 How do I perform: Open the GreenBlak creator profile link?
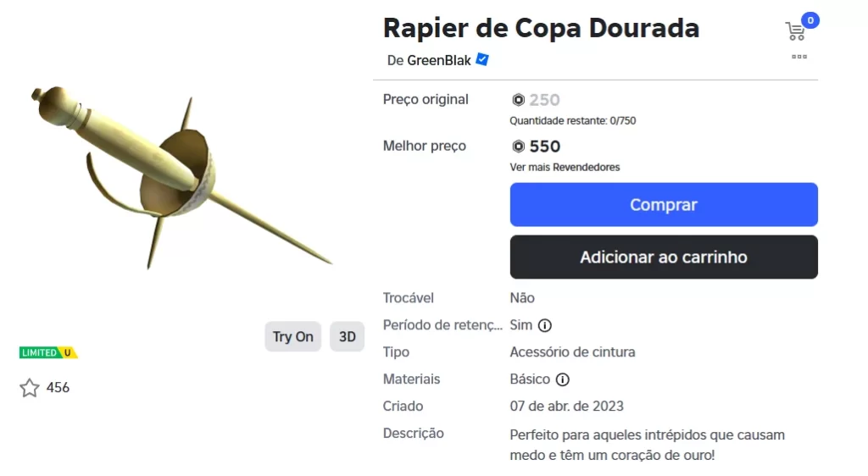(x=438, y=60)
